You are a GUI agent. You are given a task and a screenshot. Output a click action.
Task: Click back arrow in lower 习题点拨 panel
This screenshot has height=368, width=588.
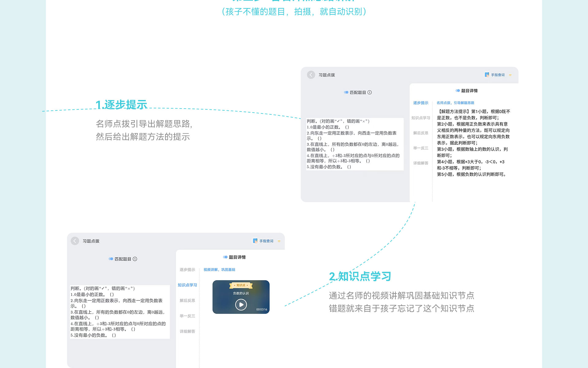click(x=75, y=241)
